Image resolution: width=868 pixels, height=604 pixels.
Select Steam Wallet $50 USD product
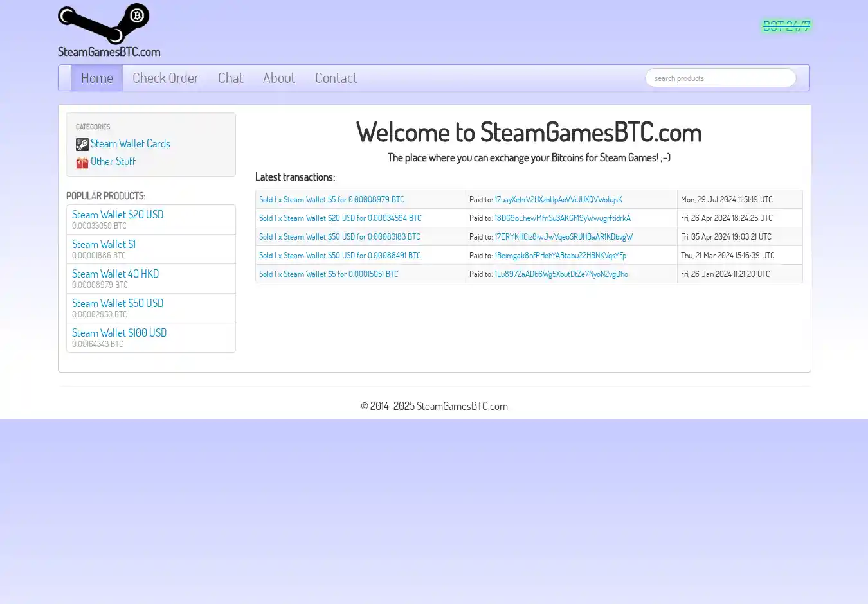(118, 303)
